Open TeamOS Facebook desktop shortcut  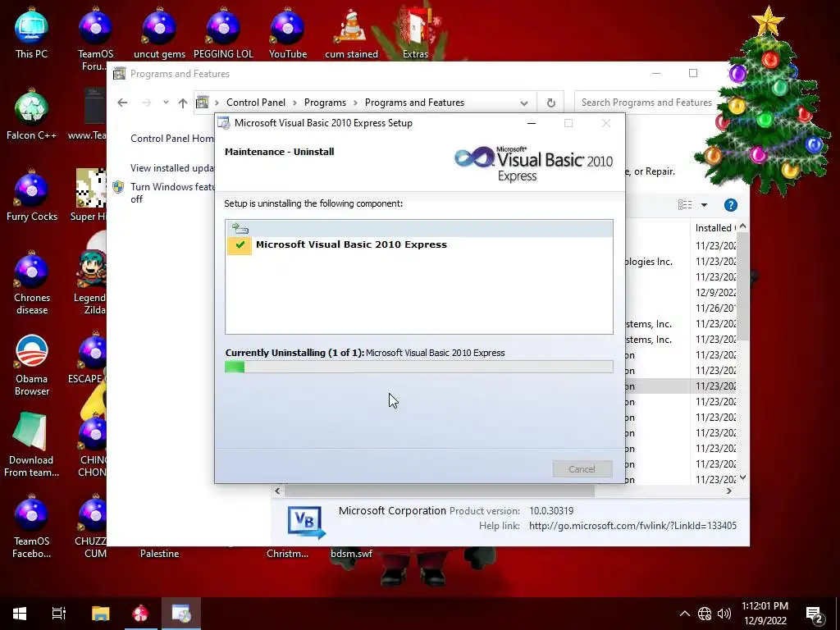point(31,527)
